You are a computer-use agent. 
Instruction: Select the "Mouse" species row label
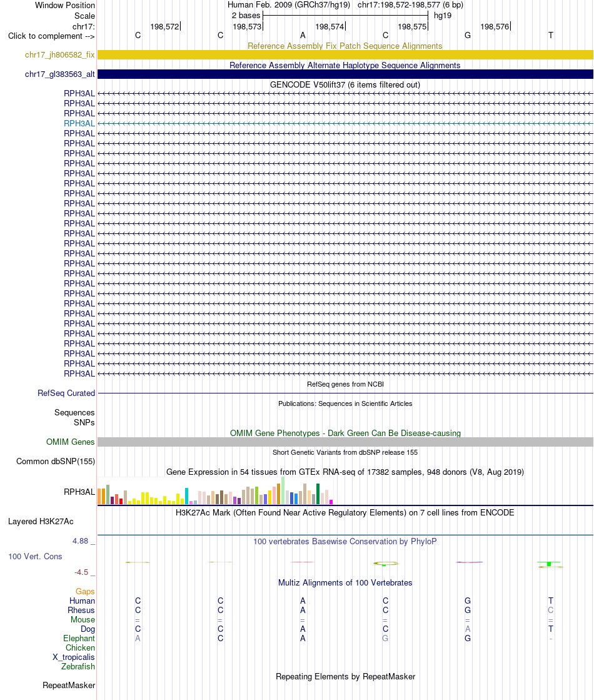tap(83, 619)
